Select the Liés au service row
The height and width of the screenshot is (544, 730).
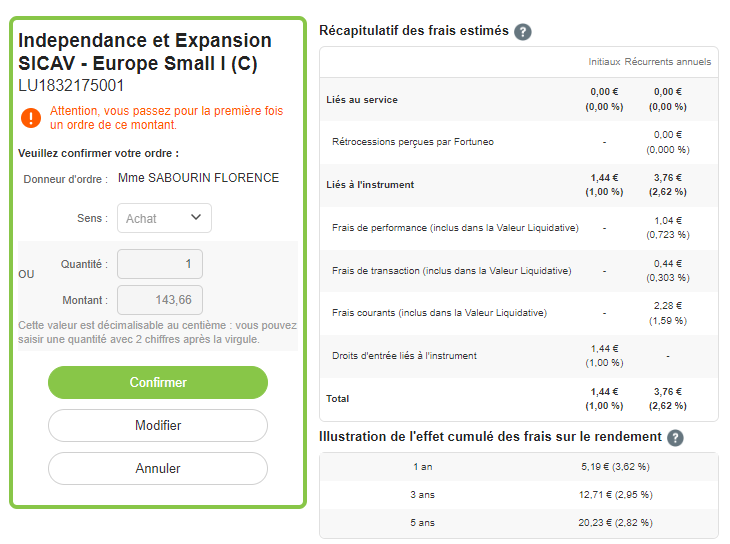pos(519,99)
